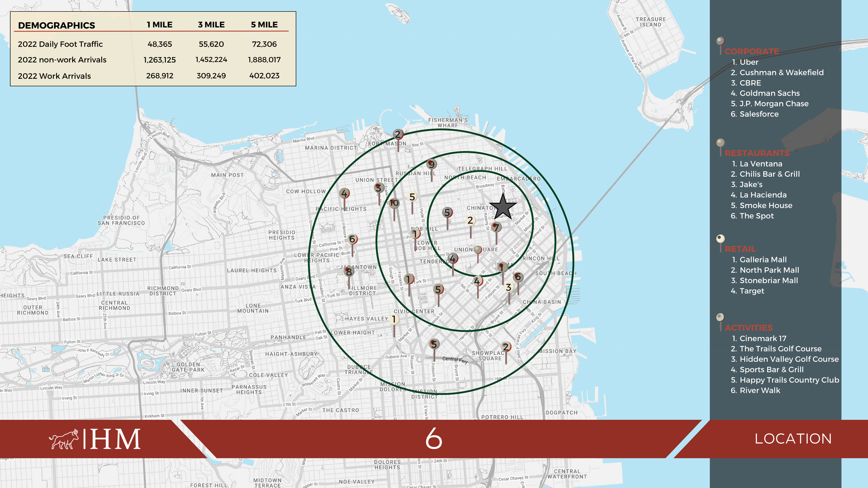Image resolution: width=868 pixels, height=488 pixels.
Task: Click 'Hidden Valley Golf Course' entry
Action: coord(789,359)
